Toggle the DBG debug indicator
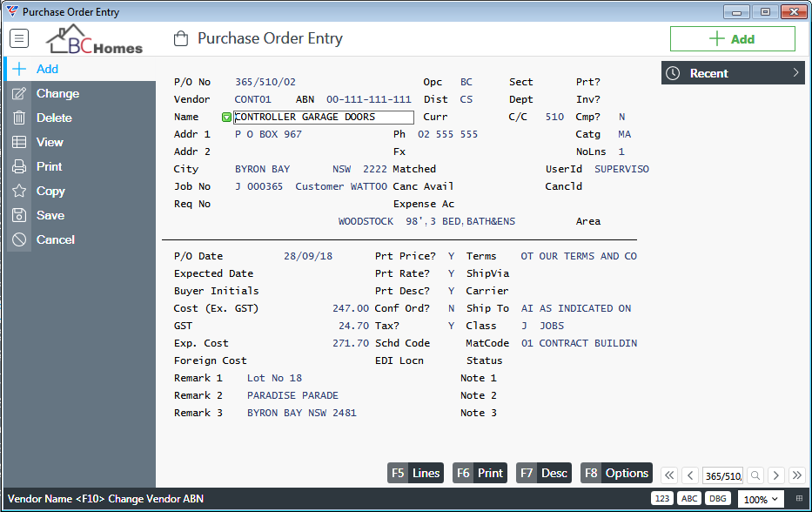The height and width of the screenshot is (512, 812). coord(718,499)
